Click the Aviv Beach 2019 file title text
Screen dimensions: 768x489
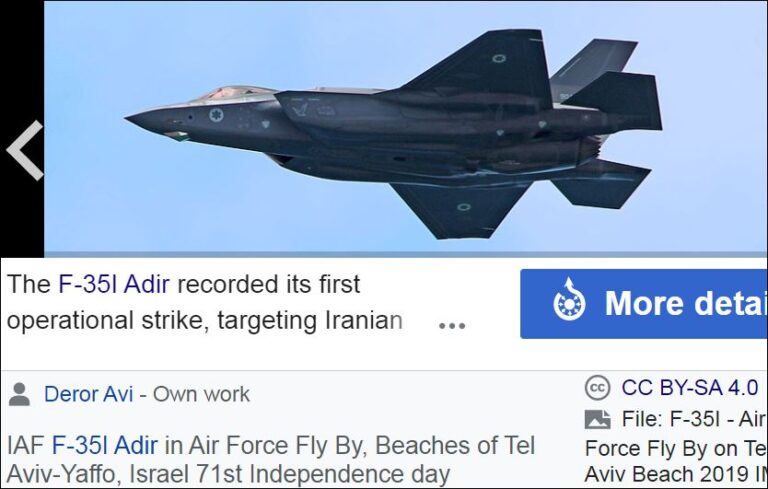(x=676, y=474)
